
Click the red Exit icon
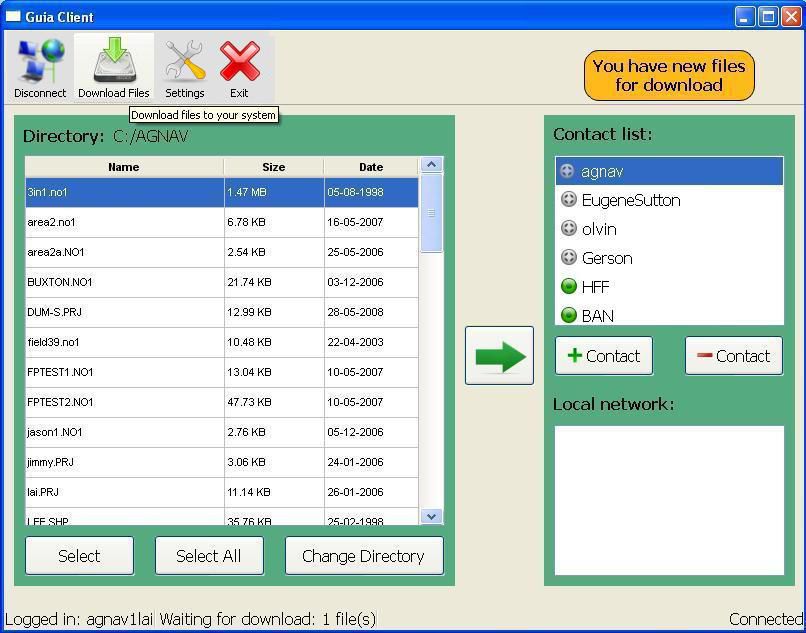(x=239, y=60)
